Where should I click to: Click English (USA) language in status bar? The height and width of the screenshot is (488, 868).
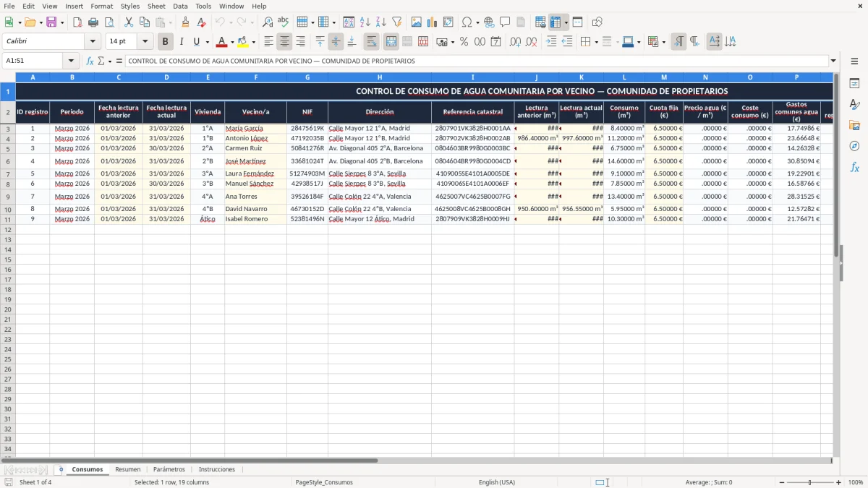497,482
